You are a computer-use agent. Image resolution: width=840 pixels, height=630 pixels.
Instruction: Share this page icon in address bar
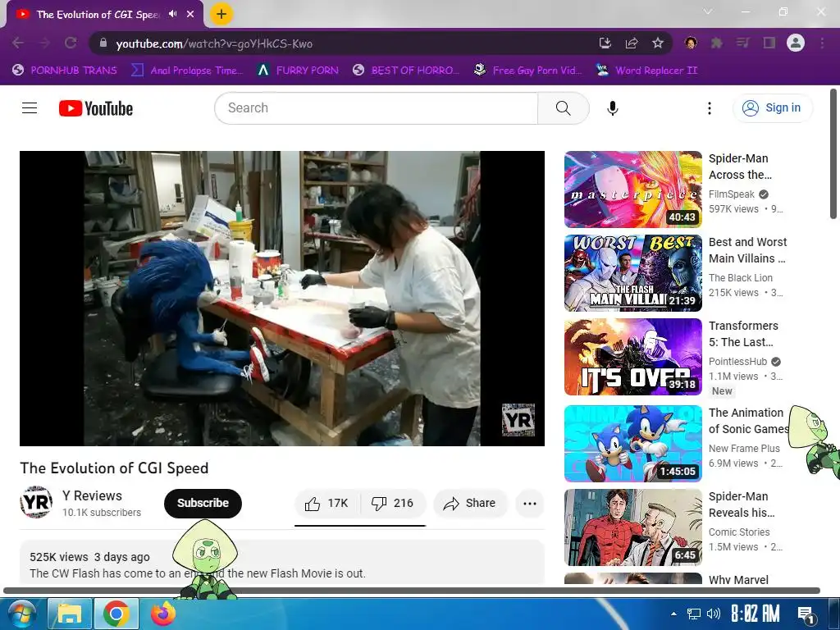click(x=632, y=43)
